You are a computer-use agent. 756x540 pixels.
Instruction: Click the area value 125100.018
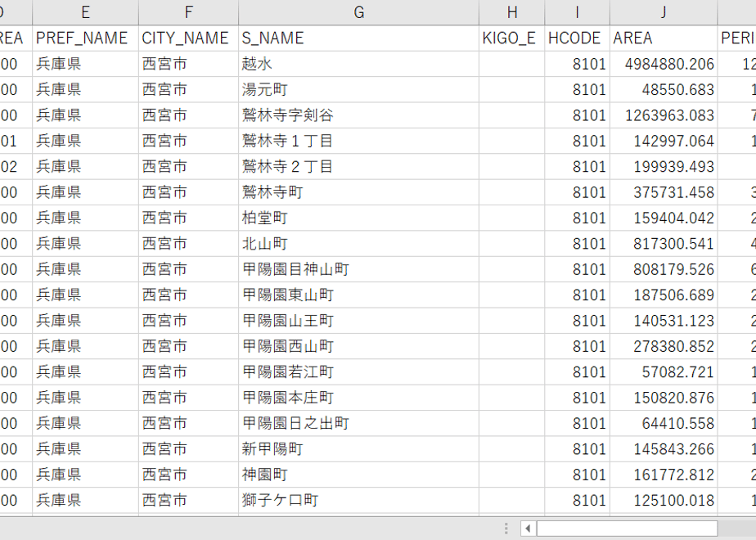pyautogui.click(x=664, y=501)
